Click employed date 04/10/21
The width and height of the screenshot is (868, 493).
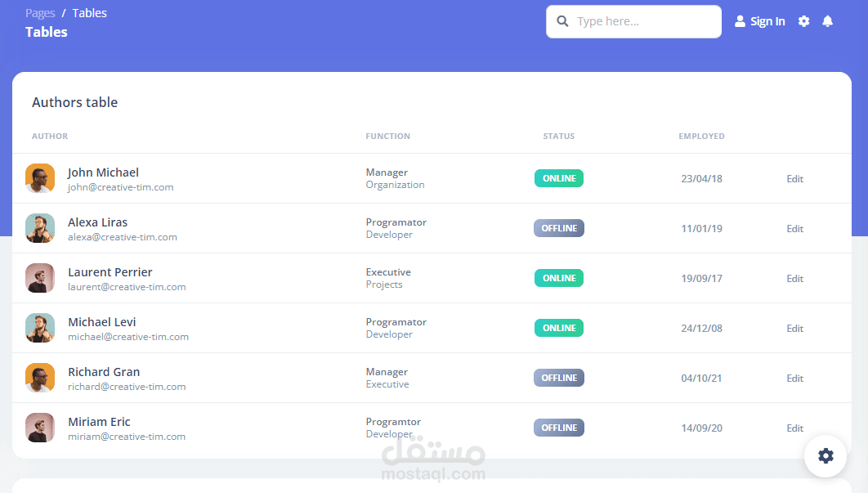(701, 379)
